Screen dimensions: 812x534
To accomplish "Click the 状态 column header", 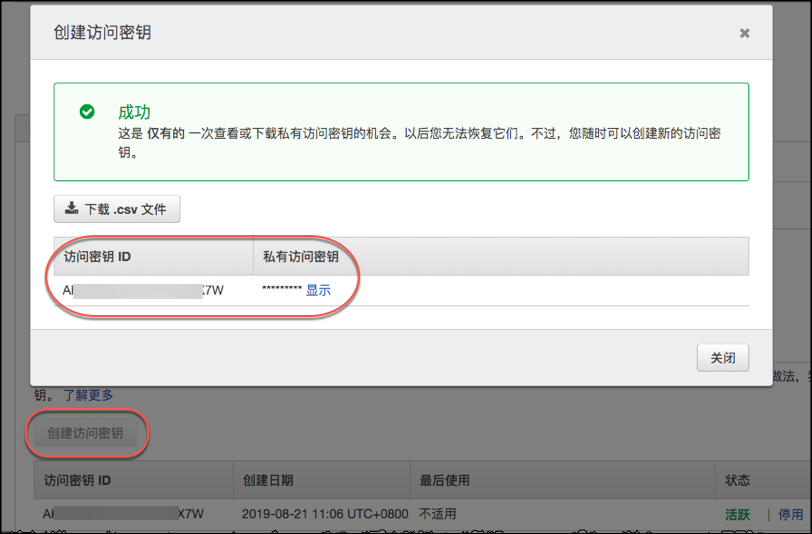I will [x=737, y=480].
